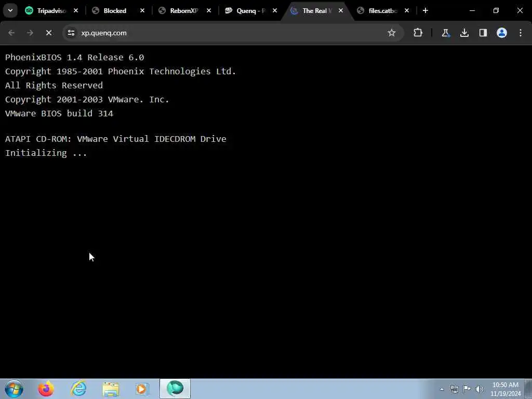Bookmark this page with the star
The image size is (532, 399).
(x=392, y=33)
